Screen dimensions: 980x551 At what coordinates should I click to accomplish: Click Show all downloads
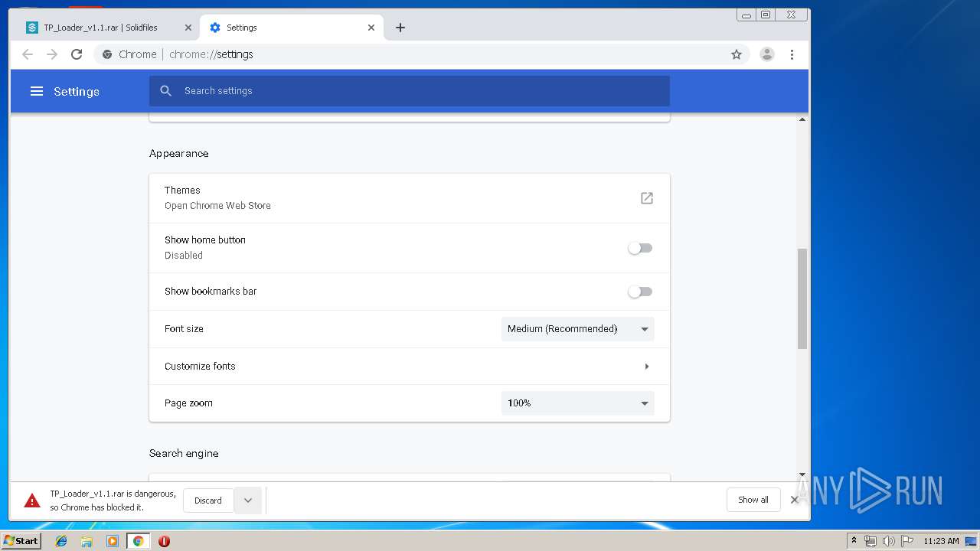click(753, 500)
